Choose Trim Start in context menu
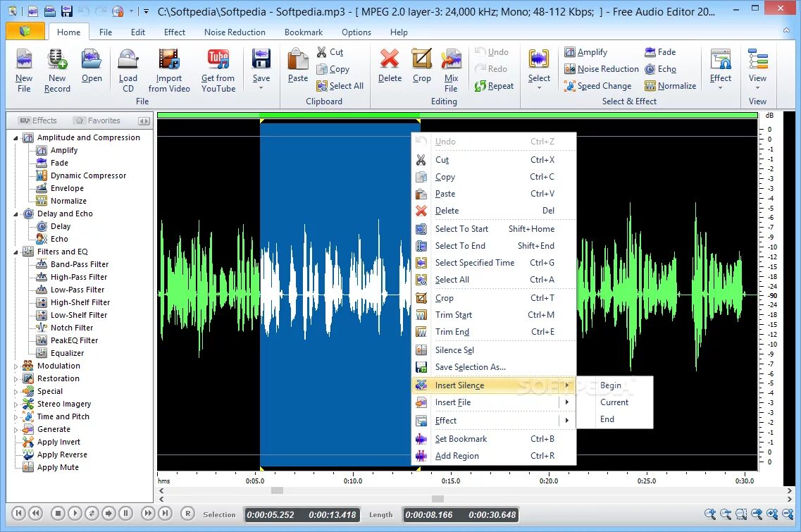The height and width of the screenshot is (532, 801). pyautogui.click(x=494, y=315)
